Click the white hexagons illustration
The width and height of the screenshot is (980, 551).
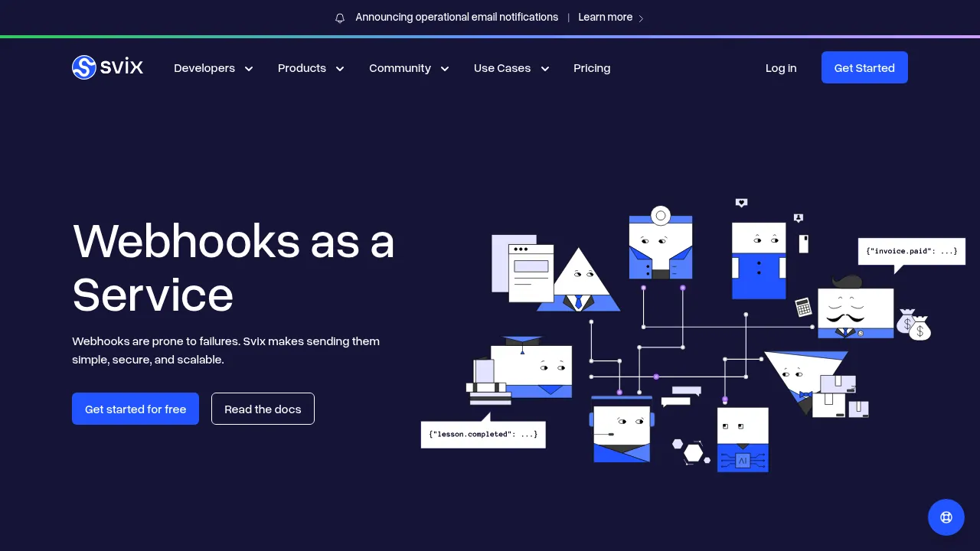(x=691, y=452)
